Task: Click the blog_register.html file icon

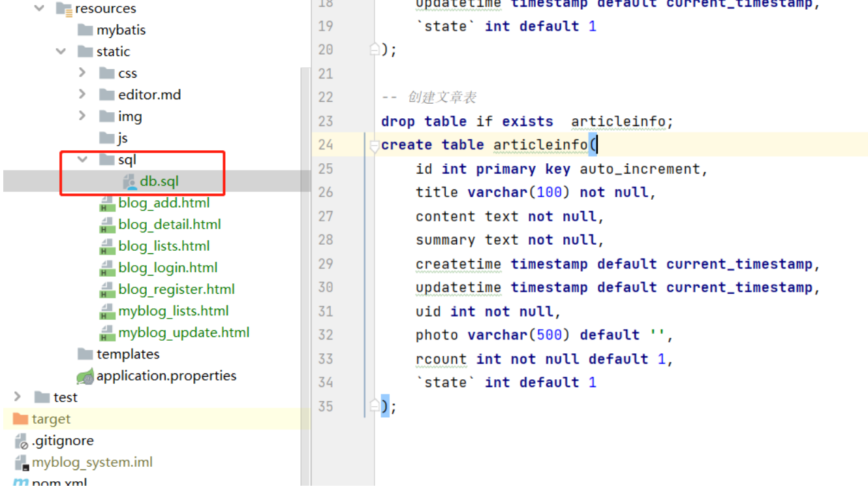Action: click(107, 289)
